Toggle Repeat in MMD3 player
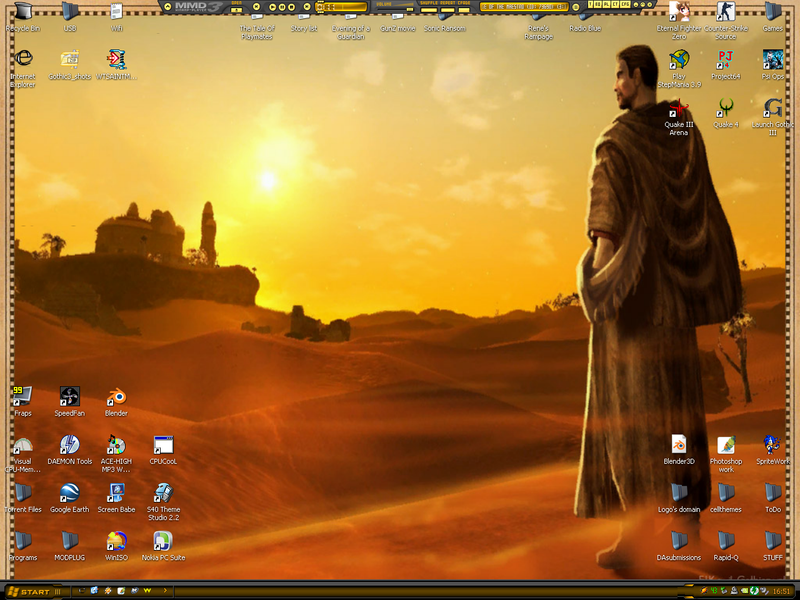The height and width of the screenshot is (600, 800). click(447, 9)
